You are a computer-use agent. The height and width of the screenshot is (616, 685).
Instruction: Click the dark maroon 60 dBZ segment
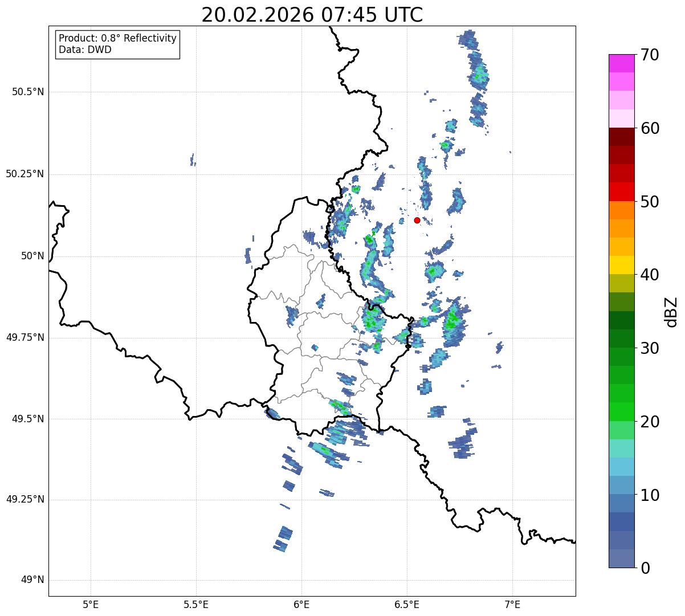(x=621, y=137)
